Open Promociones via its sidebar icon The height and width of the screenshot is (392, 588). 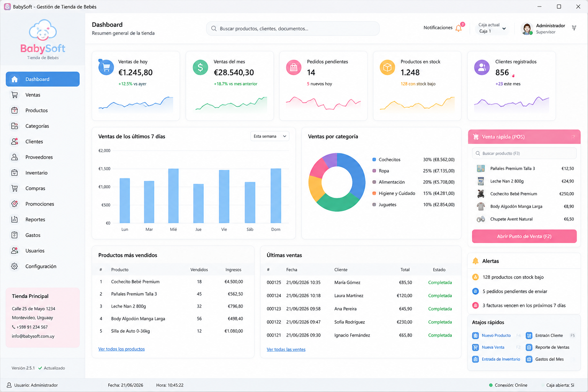[15, 204]
